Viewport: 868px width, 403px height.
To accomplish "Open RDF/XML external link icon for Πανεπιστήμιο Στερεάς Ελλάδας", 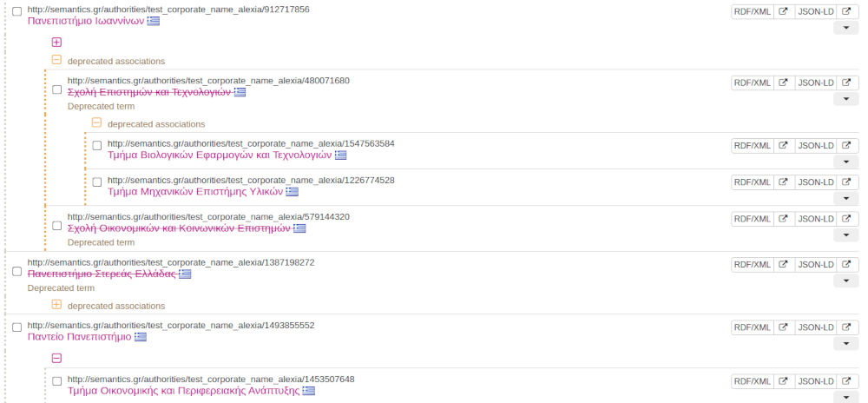I will click(x=783, y=264).
